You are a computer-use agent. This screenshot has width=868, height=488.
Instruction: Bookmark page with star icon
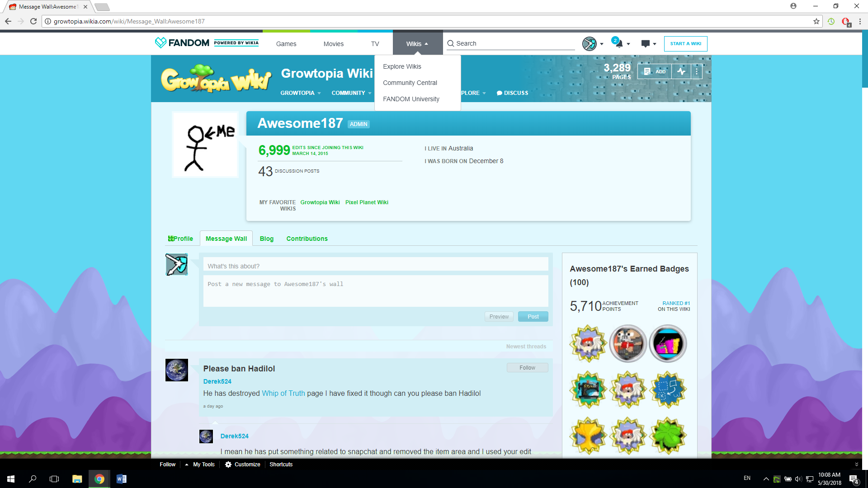[x=816, y=21]
